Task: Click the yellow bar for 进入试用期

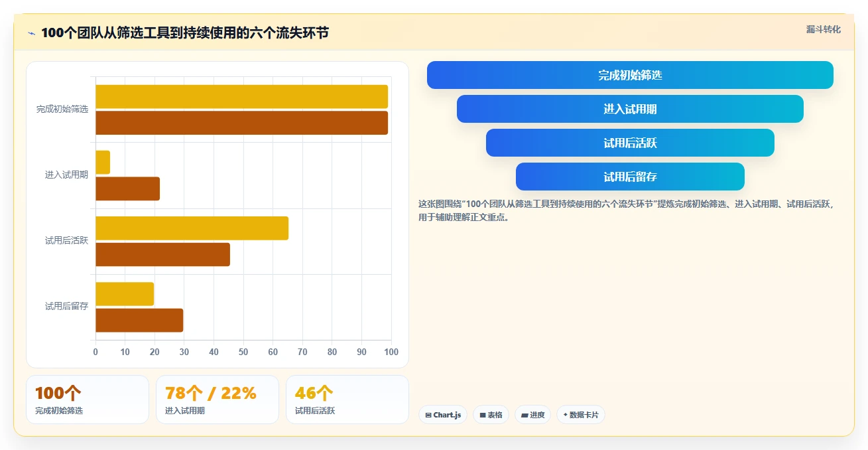Action: pos(103,163)
